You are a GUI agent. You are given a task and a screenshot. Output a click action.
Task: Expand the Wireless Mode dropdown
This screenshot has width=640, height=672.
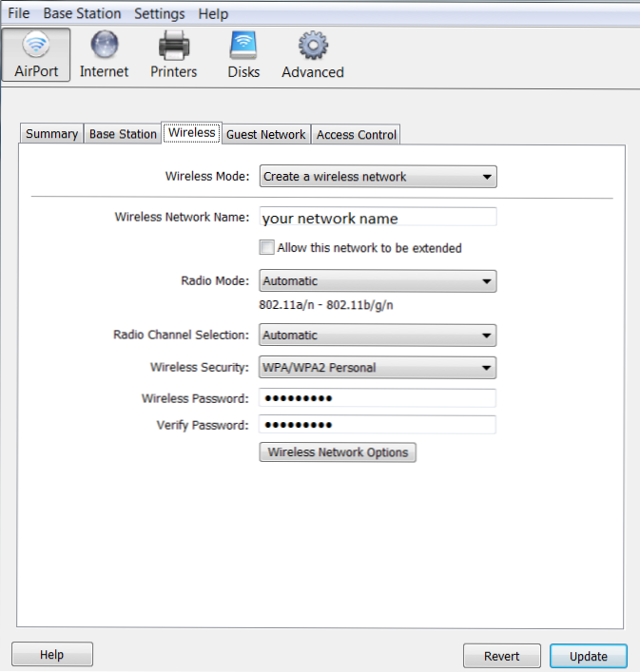click(x=378, y=177)
